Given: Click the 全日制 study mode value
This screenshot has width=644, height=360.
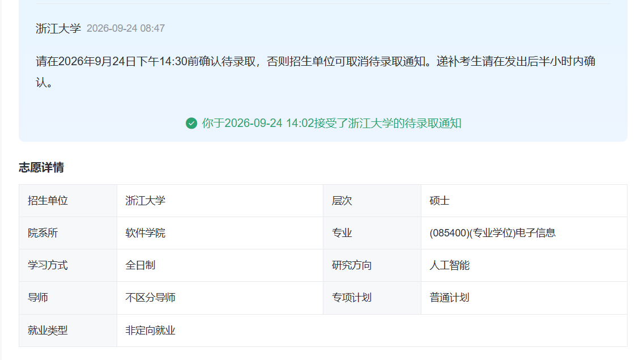Looking at the screenshot, I should (140, 265).
